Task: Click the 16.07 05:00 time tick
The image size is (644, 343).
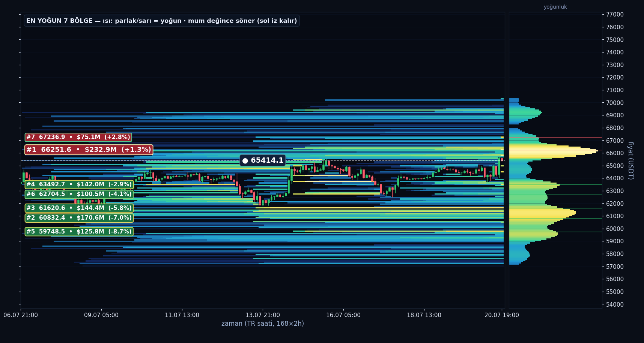Action: (343, 315)
